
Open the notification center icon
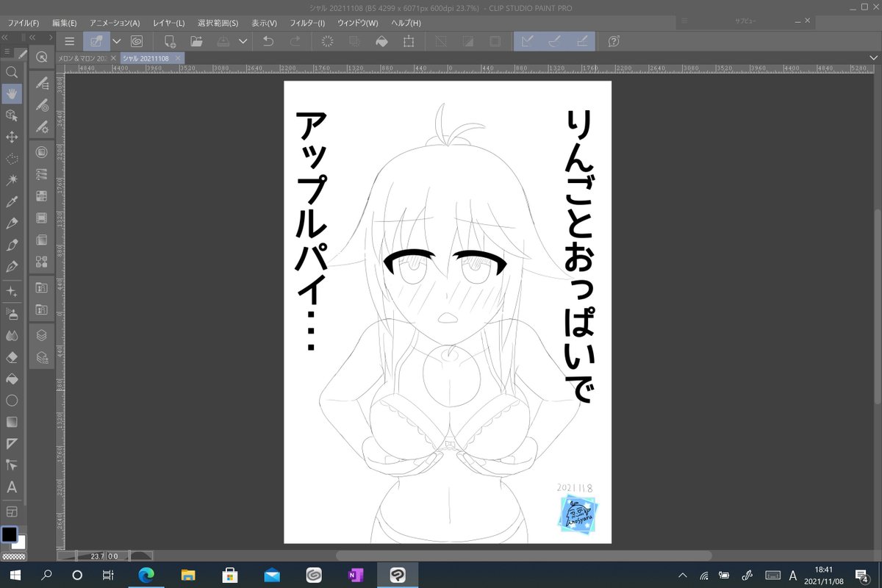click(x=861, y=576)
